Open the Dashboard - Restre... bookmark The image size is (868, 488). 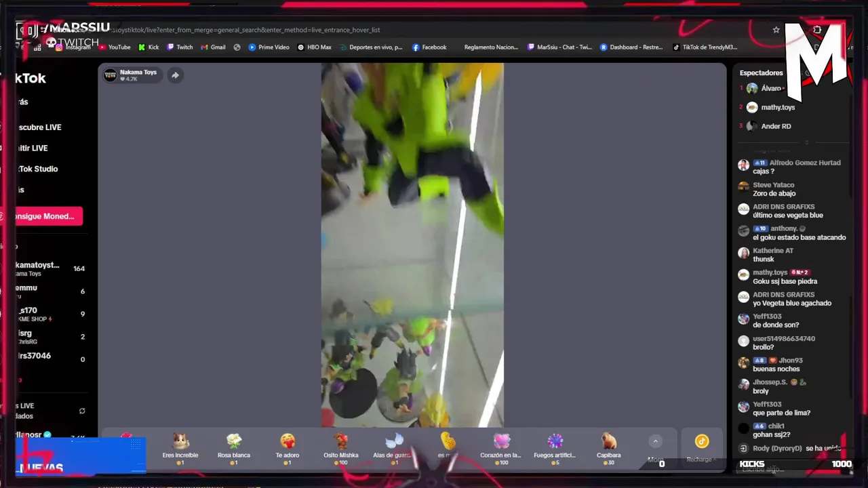tap(631, 47)
